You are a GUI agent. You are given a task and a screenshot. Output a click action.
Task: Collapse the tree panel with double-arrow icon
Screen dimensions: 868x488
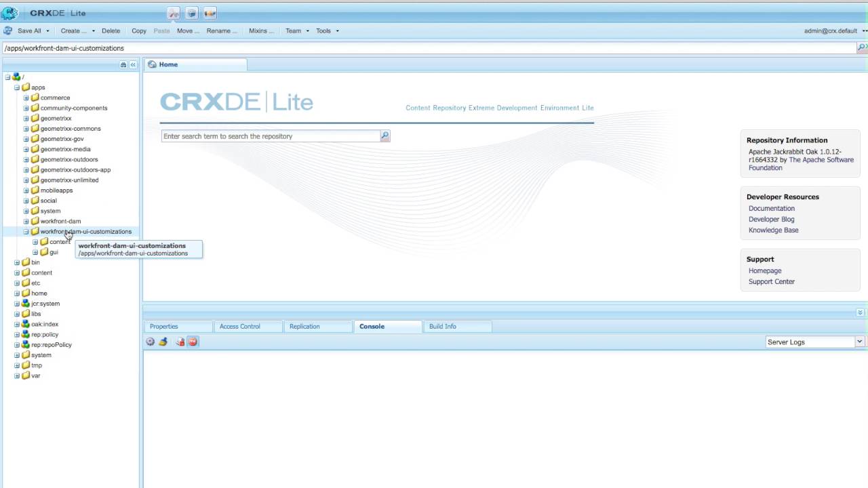click(x=133, y=64)
